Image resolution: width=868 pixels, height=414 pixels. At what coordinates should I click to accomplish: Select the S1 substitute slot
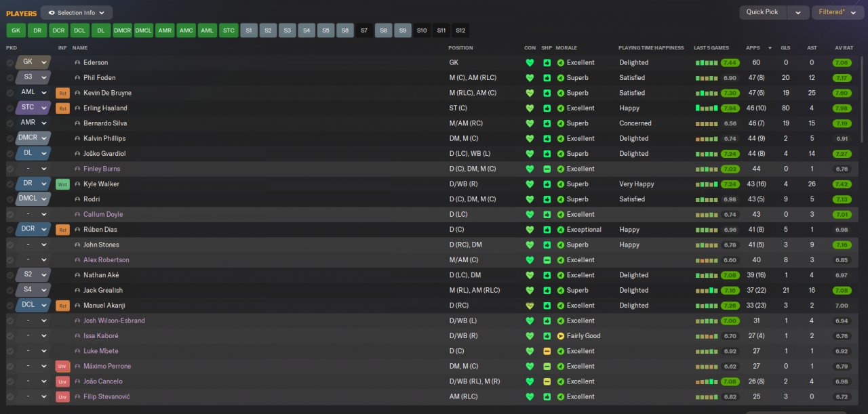point(249,30)
